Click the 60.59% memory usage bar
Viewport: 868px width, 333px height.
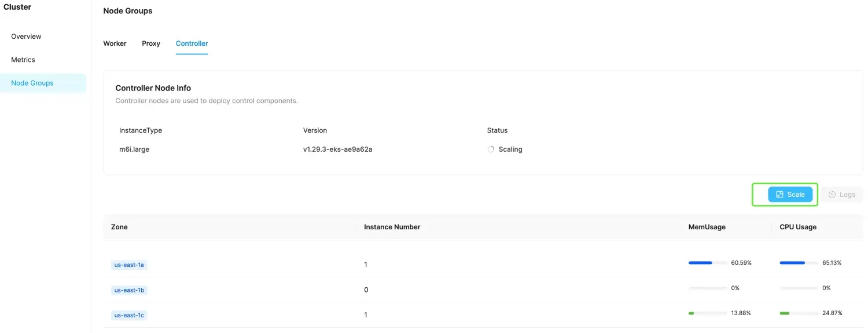(x=707, y=263)
